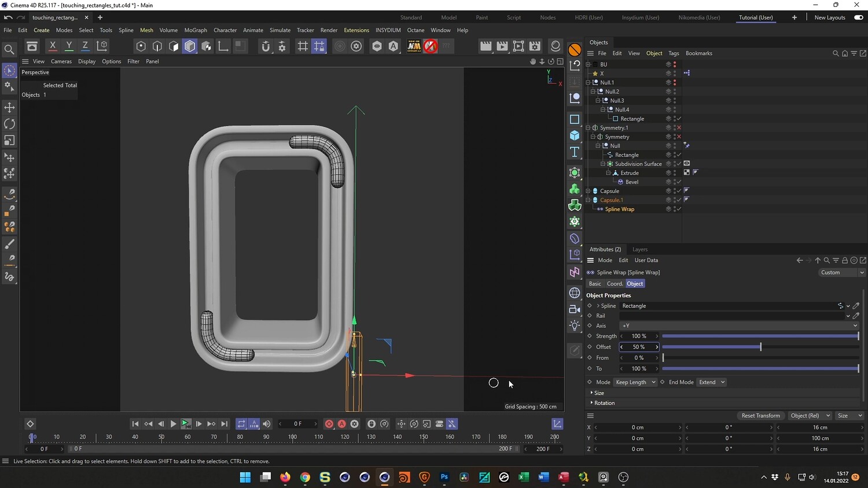Select the Move tool in left toolbar
Image resolution: width=868 pixels, height=488 pixels.
click(9, 108)
